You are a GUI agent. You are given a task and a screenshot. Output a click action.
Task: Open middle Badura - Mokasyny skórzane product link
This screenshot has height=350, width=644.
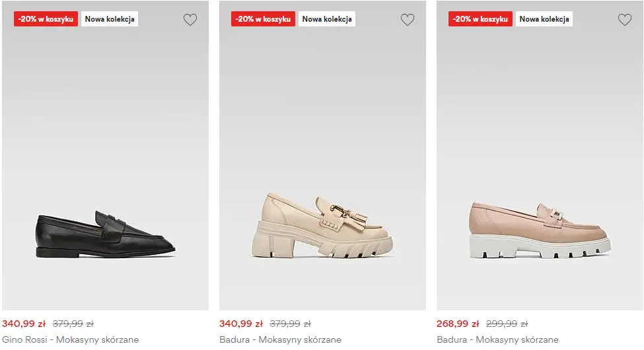(281, 340)
